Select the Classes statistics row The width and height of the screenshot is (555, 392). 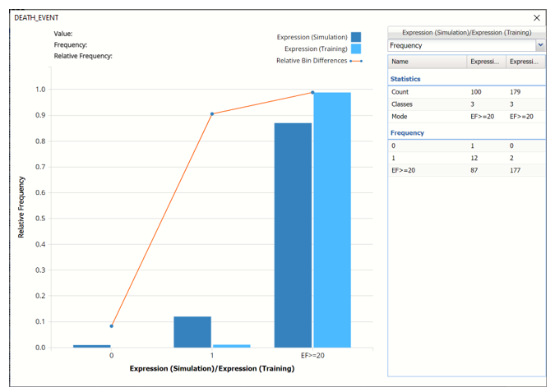tap(466, 104)
